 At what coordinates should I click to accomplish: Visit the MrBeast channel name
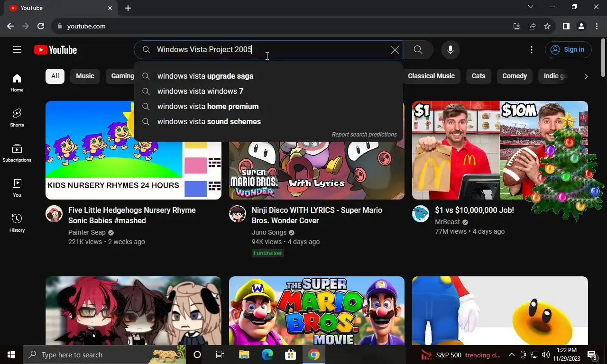[448, 222]
